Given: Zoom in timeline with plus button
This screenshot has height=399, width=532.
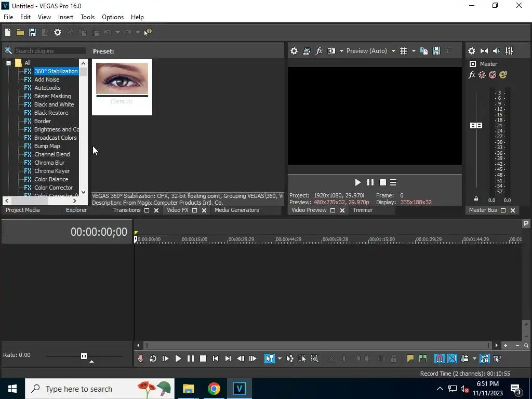Looking at the screenshot, I should tap(506, 345).
